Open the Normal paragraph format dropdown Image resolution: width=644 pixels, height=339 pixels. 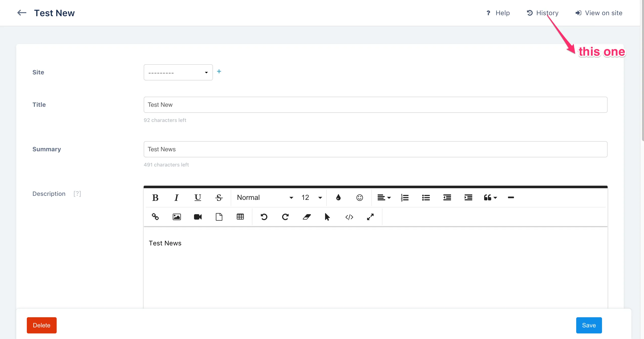(x=265, y=198)
